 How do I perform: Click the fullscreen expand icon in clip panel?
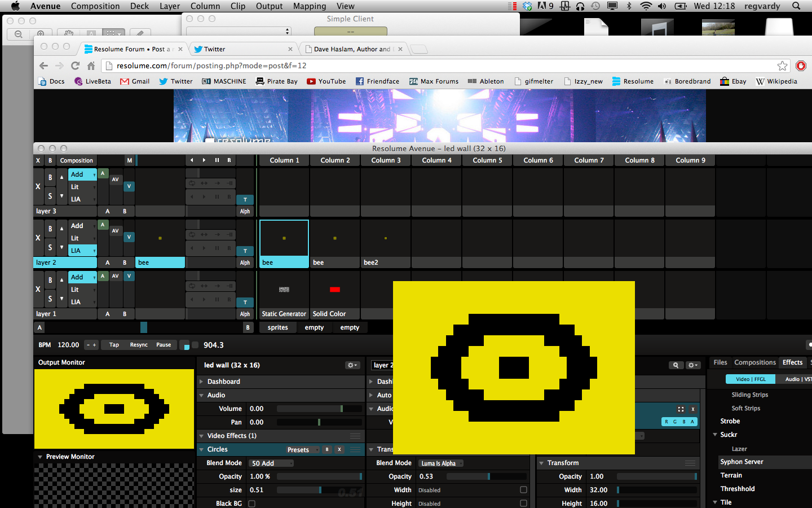point(681,409)
